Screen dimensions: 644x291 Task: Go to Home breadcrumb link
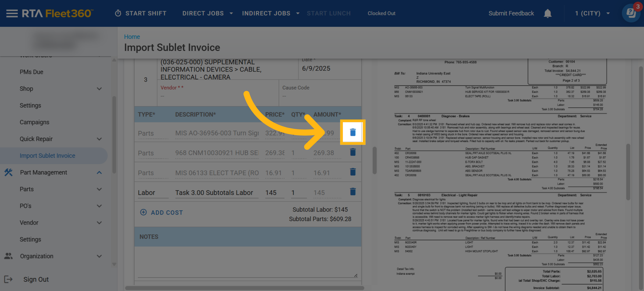pyautogui.click(x=132, y=37)
